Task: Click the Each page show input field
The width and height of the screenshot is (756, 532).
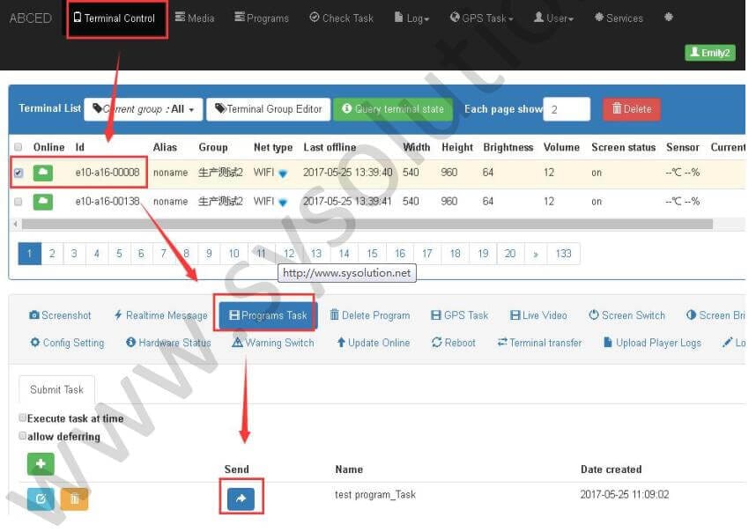Action: pos(567,109)
